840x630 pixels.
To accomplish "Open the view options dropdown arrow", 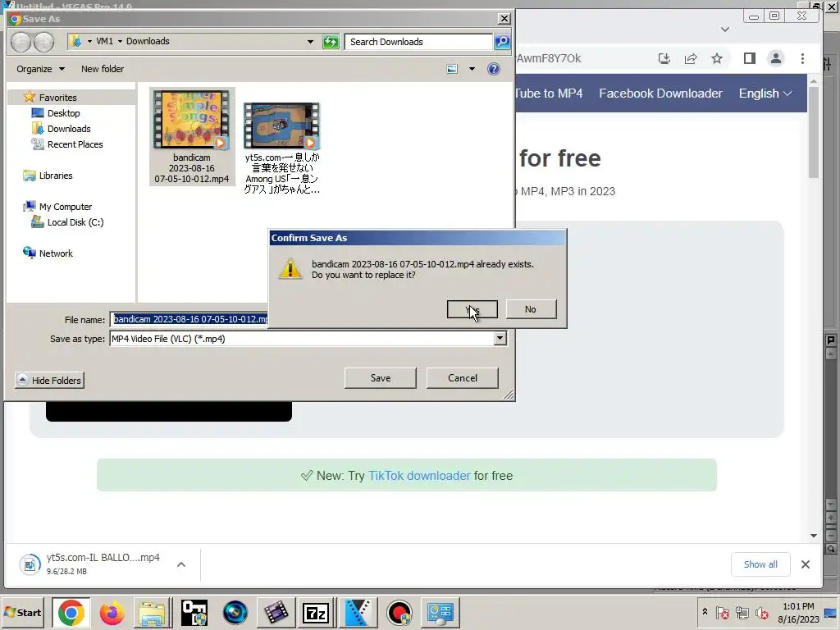I will tap(472, 69).
